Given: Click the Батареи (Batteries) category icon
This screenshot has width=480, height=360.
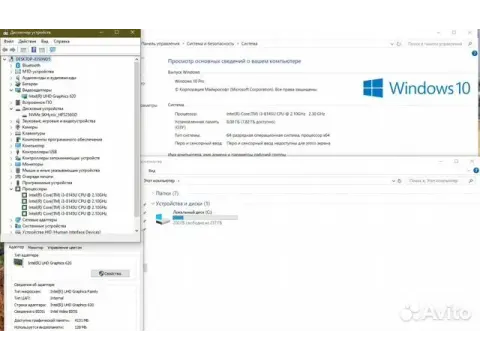Looking at the screenshot, I should pos(18,84).
